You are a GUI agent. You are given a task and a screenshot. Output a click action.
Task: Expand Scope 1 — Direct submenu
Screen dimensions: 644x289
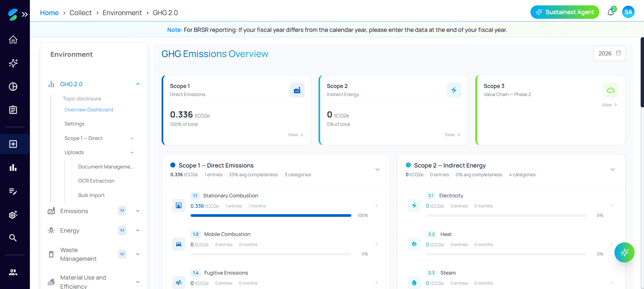point(132,138)
